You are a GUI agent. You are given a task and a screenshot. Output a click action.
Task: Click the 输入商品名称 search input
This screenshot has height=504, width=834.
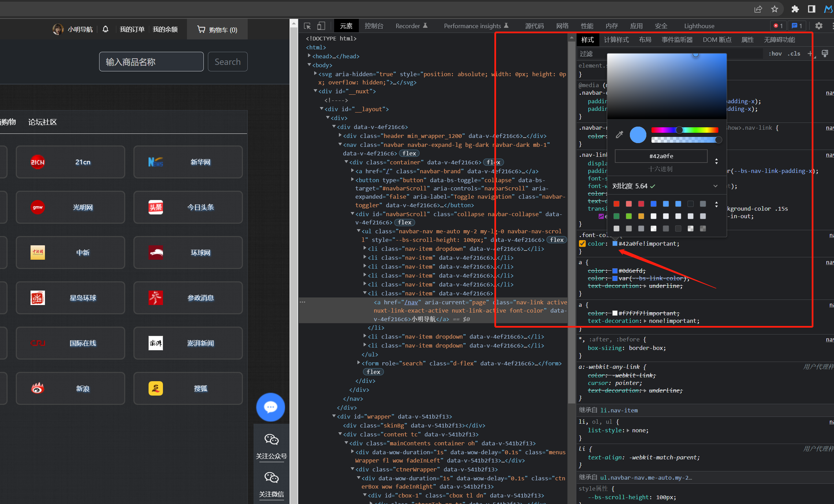click(x=151, y=62)
